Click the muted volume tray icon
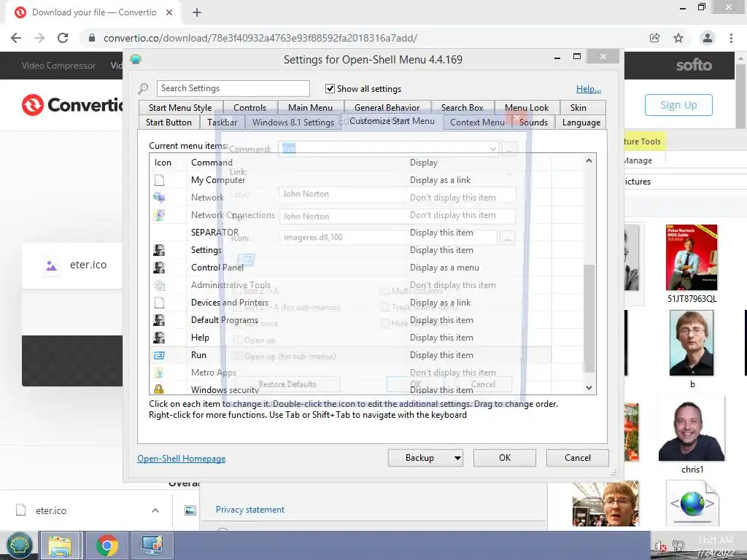The height and width of the screenshot is (560, 747). pyautogui.click(x=660, y=546)
